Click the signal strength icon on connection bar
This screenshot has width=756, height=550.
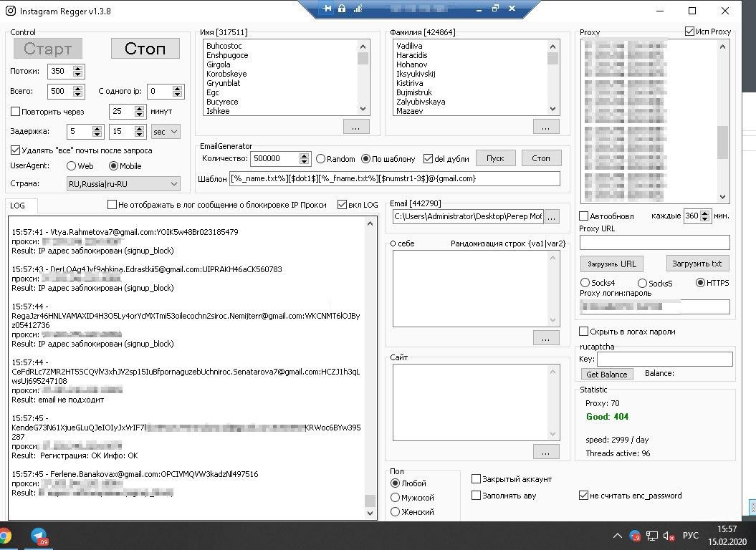coord(357,9)
